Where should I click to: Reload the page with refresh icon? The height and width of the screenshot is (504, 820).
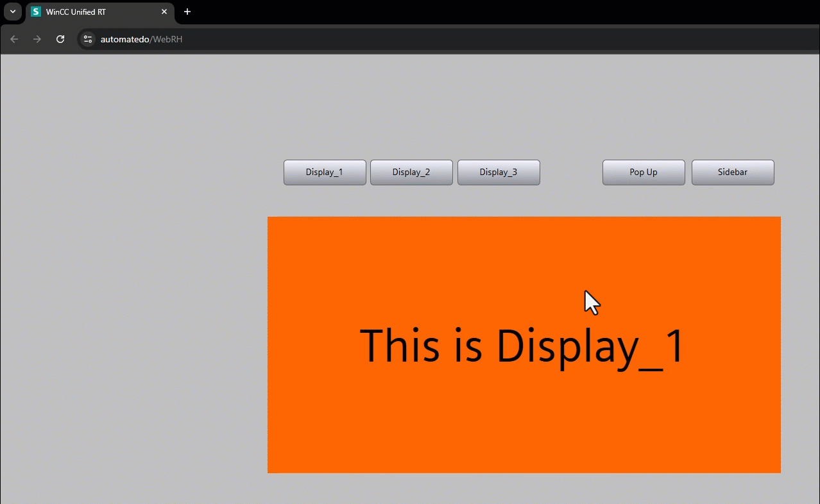point(60,39)
